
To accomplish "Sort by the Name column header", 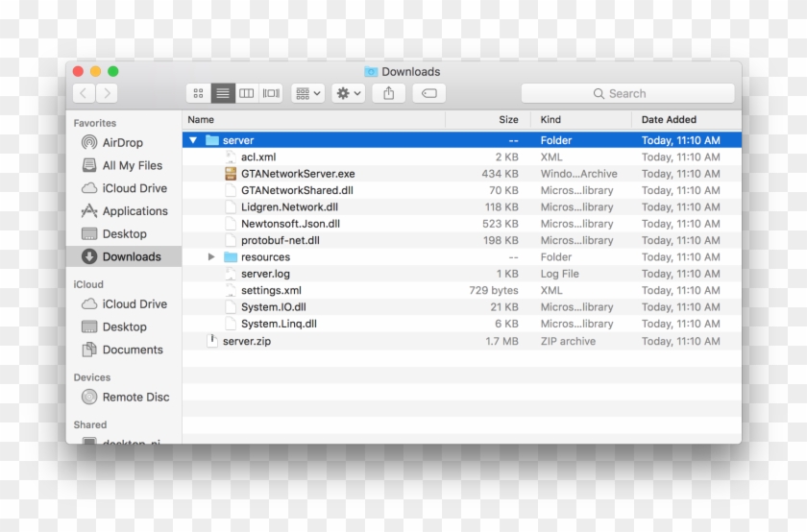I will pyautogui.click(x=313, y=119).
